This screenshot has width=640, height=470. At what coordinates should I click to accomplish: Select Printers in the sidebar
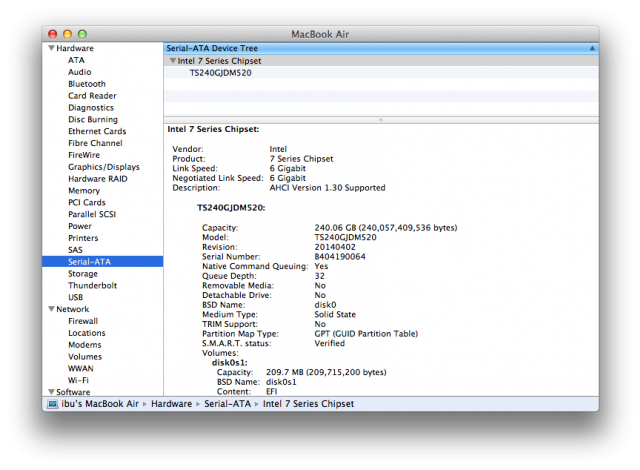pyautogui.click(x=83, y=238)
